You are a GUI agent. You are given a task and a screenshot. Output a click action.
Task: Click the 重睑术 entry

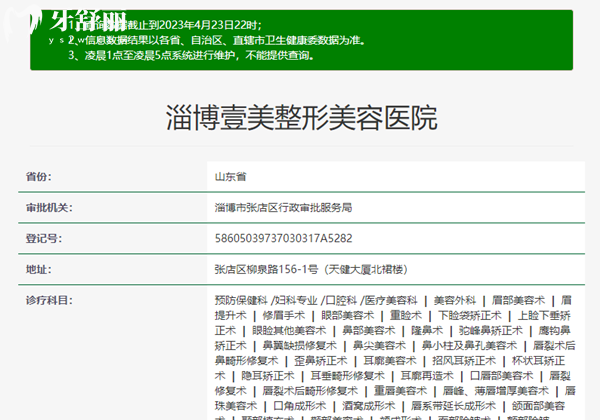click(x=406, y=316)
